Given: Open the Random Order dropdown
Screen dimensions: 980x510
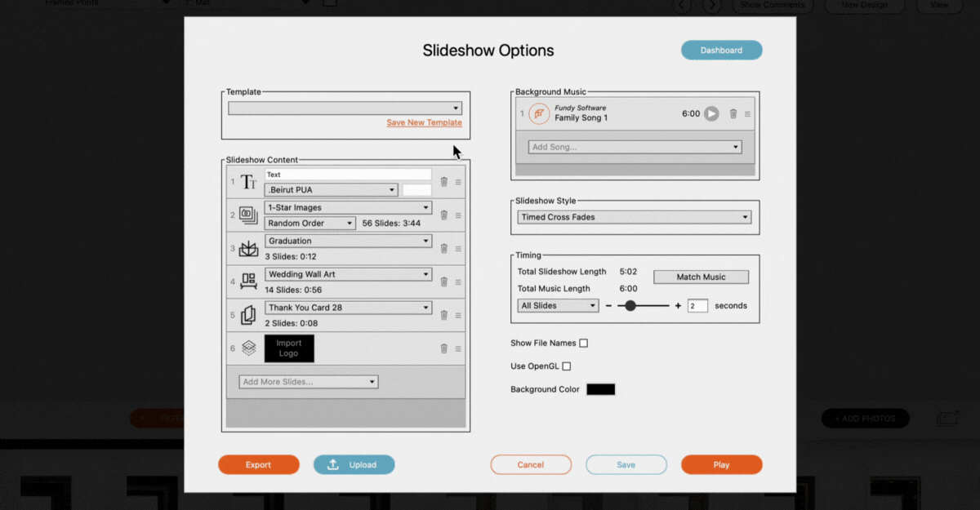Looking at the screenshot, I should click(310, 224).
